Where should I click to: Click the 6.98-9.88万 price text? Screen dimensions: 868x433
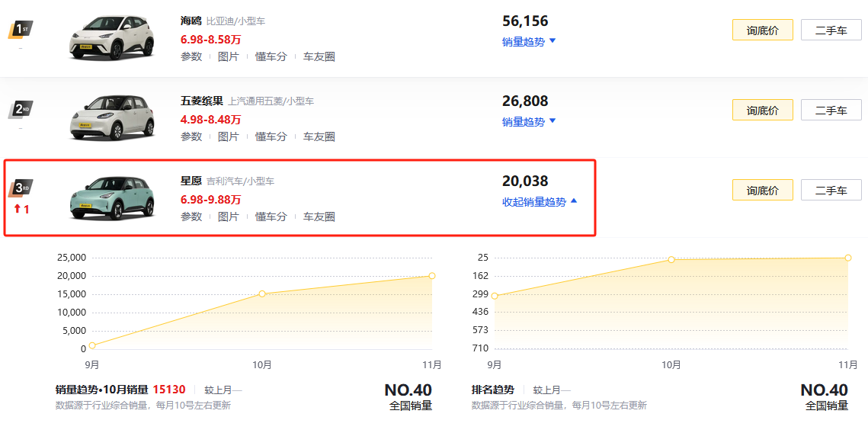[x=211, y=199]
